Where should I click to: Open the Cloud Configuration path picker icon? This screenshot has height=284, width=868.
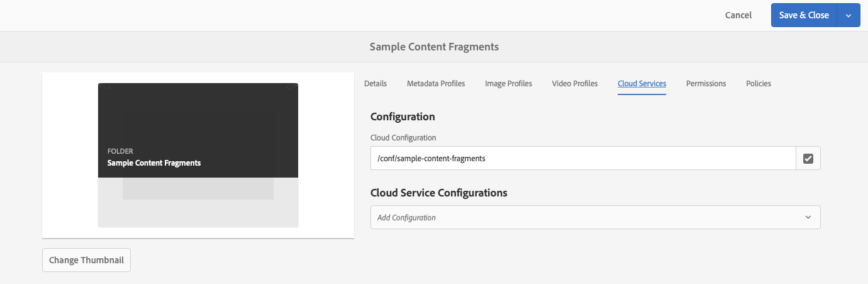[x=808, y=159]
